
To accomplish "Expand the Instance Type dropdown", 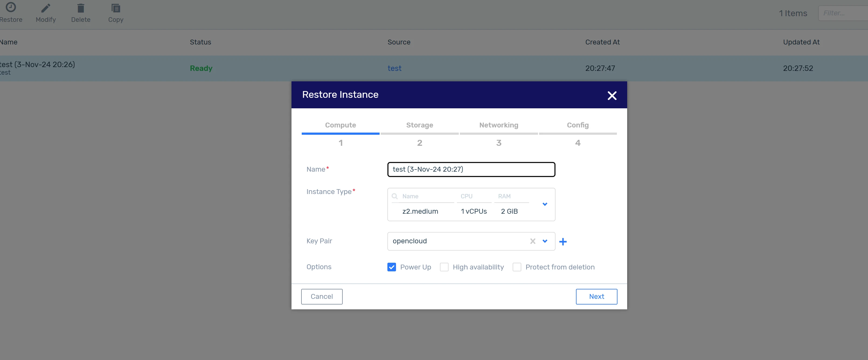I will [x=544, y=204].
